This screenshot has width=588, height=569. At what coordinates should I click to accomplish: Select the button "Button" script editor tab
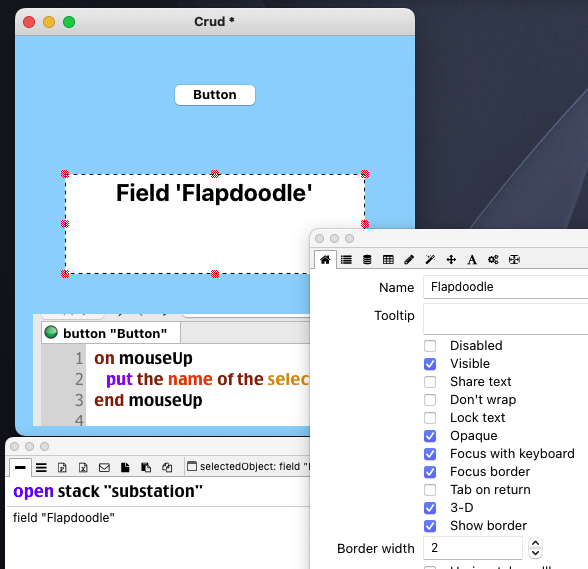tap(111, 333)
